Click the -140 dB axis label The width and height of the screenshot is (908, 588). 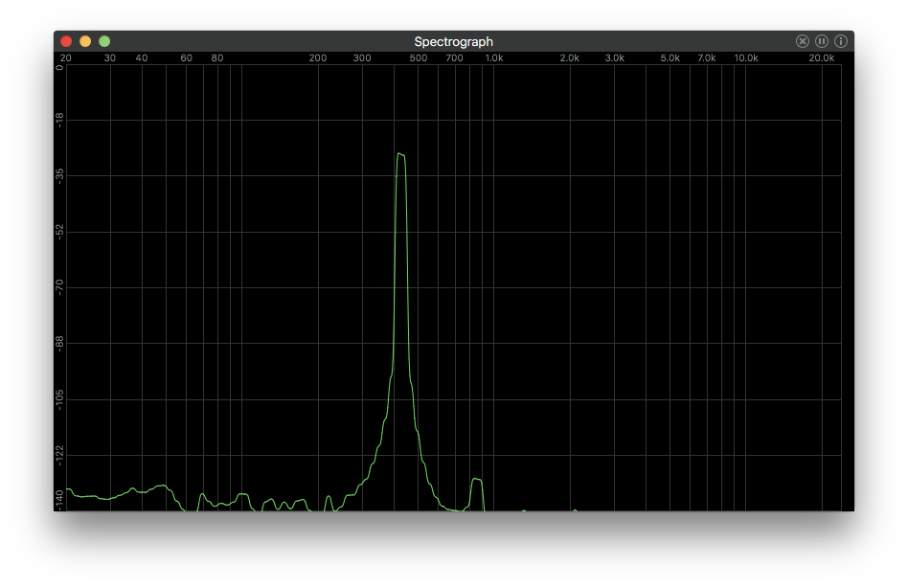[x=59, y=500]
